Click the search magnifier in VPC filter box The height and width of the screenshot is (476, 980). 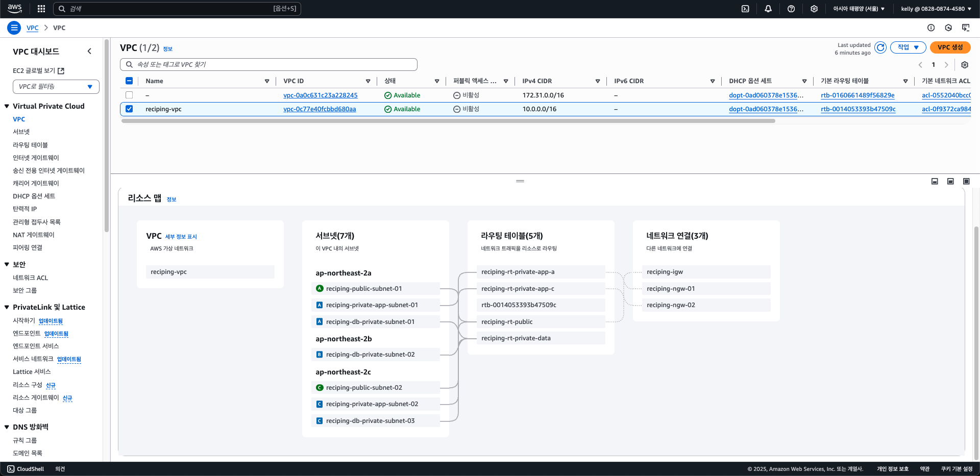point(130,65)
